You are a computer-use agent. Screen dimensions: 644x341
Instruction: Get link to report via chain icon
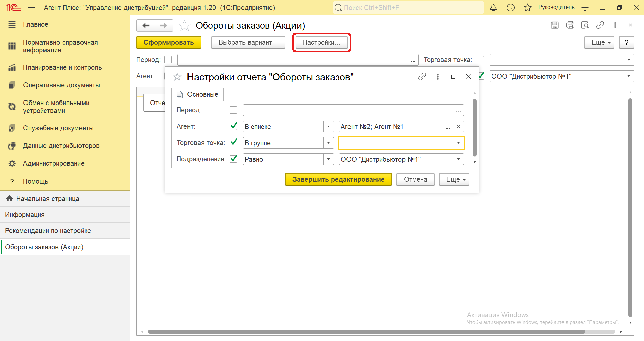tap(600, 25)
